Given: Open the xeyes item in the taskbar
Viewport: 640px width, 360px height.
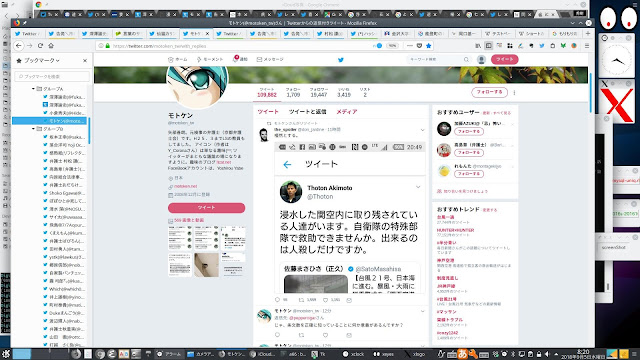Looking at the screenshot, I should (383, 354).
